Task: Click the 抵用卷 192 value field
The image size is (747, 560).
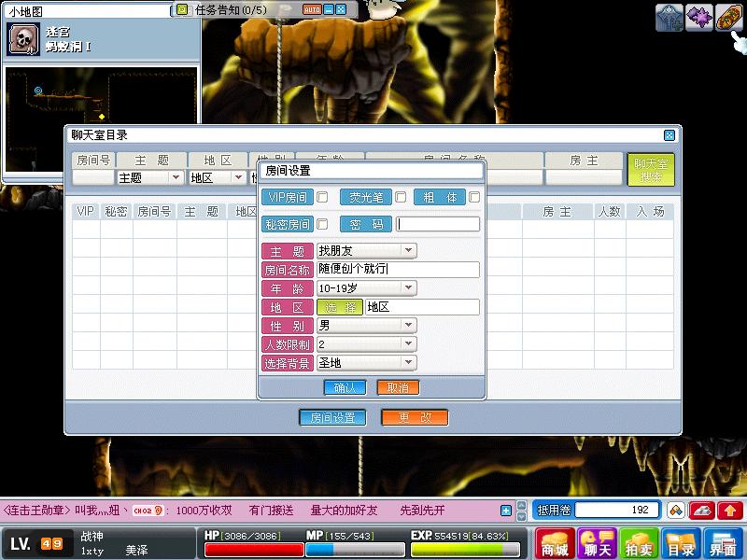Action: [x=617, y=510]
